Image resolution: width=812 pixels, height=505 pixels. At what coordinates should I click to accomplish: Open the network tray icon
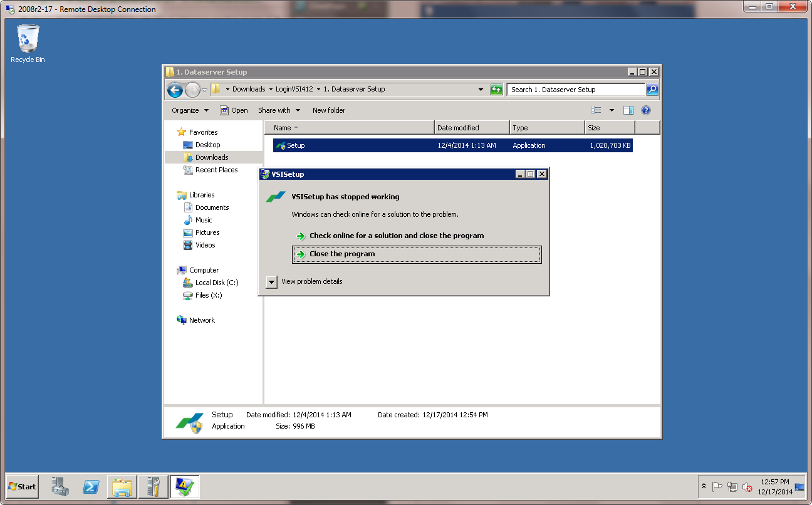(732, 487)
